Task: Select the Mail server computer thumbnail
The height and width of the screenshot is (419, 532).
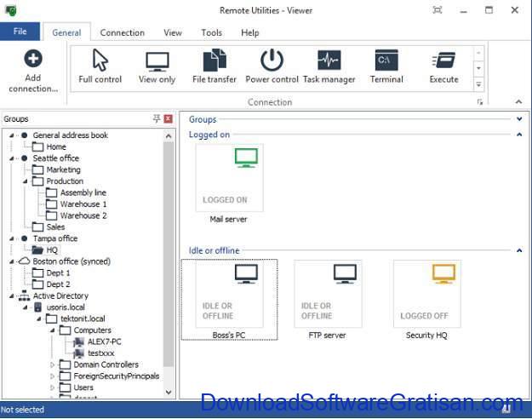Action: coord(229,178)
